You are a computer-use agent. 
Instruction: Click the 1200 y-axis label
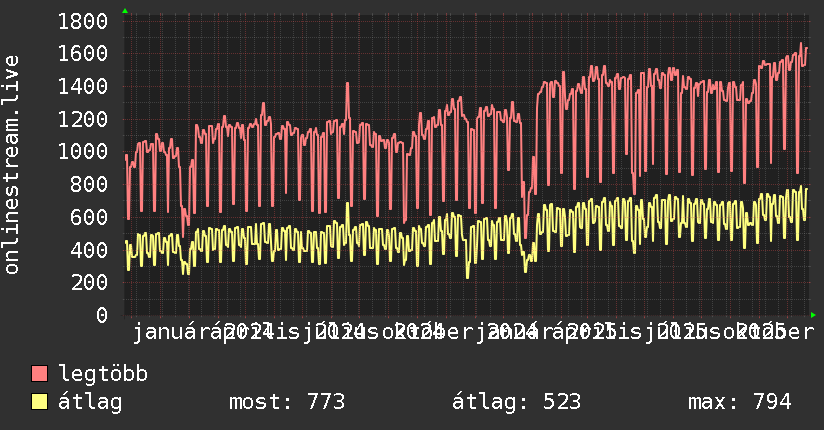click(83, 119)
